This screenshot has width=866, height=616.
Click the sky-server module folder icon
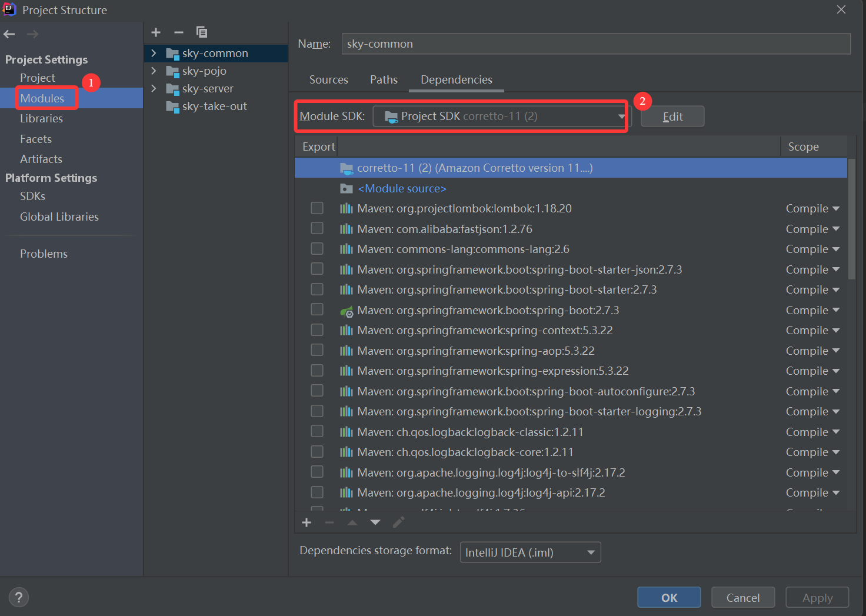click(172, 89)
